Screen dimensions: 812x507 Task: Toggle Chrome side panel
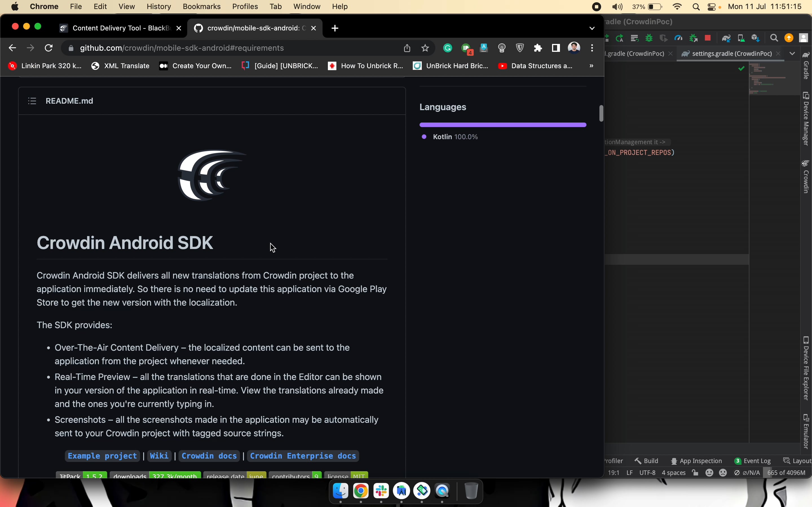556,48
